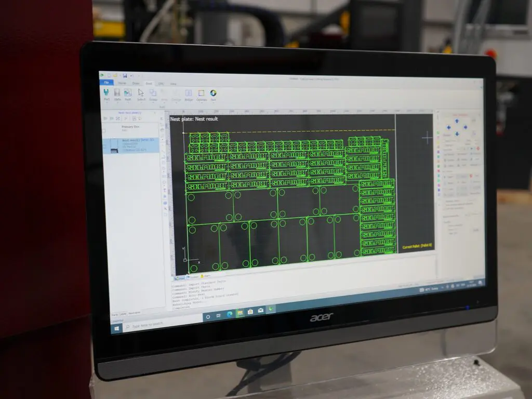Switch to the Nest ribbon tab
Image resolution: width=532 pixels, height=399 pixels.
[149, 84]
